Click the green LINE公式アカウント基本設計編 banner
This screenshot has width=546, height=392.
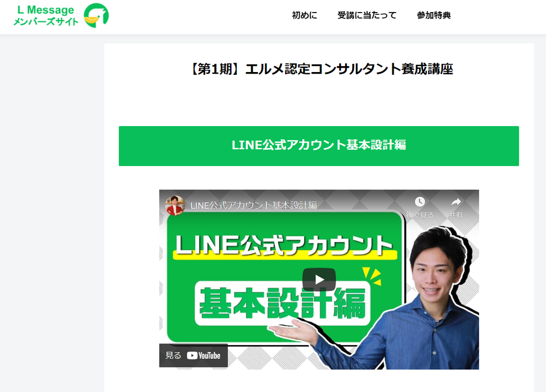(319, 146)
